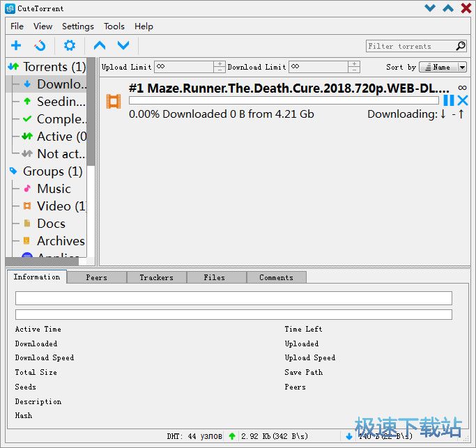476x448 pixels.
Task: Decrease the Download Limit with minus stepper
Action: [354, 70]
